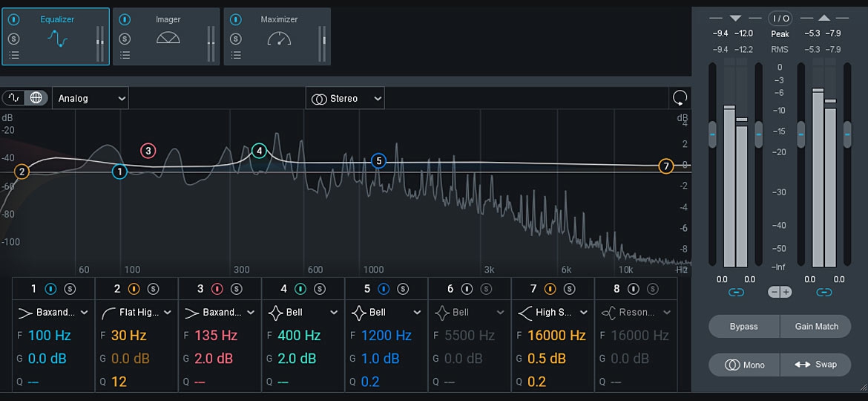Open the Imager module preset list icon
Image resolution: width=868 pixels, height=401 pixels.
pyautogui.click(x=125, y=55)
